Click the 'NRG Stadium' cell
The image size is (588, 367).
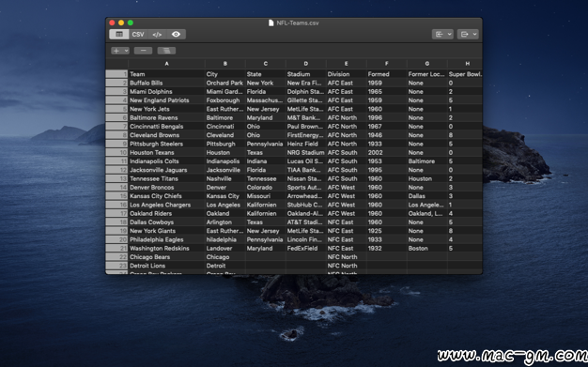tap(306, 153)
